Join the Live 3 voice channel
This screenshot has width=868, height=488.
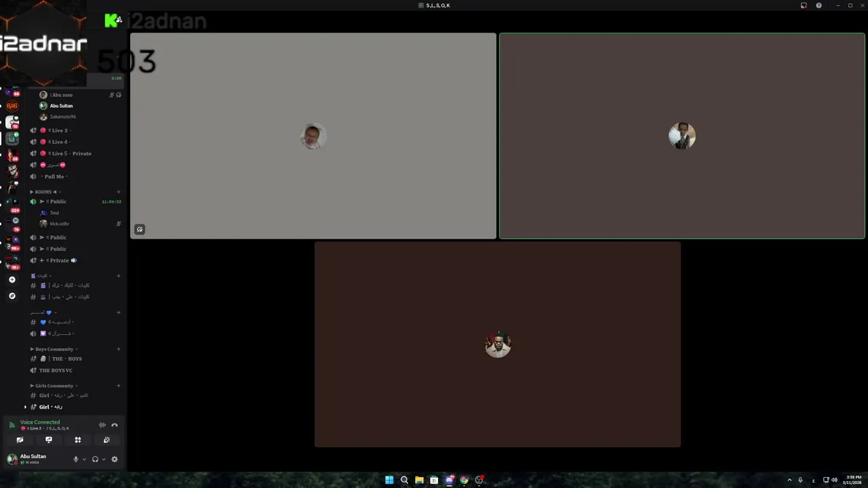point(76,130)
